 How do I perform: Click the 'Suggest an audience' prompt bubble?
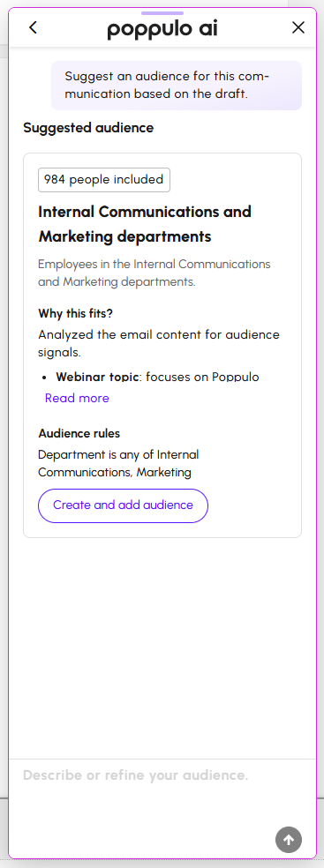(177, 86)
